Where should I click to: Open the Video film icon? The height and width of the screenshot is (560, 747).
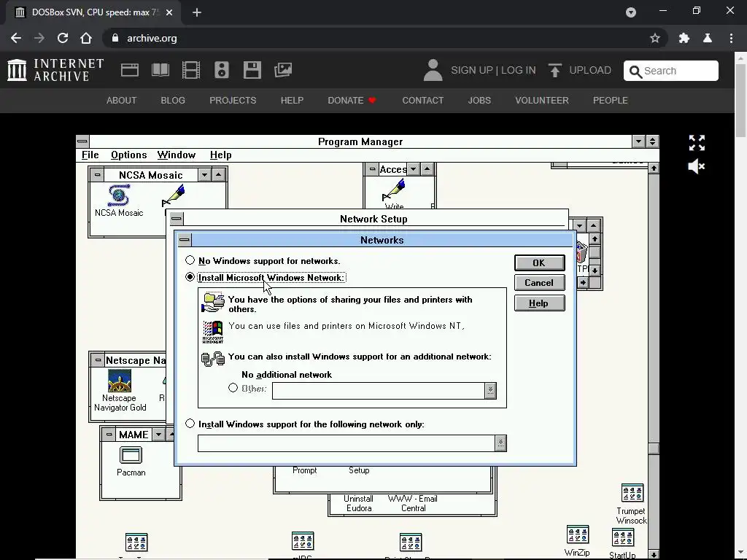(x=190, y=70)
